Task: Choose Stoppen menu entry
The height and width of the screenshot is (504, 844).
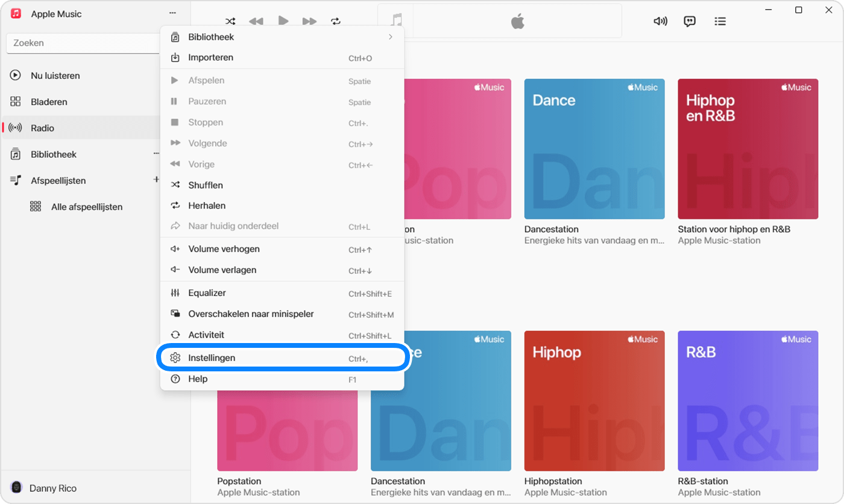Action: point(282,122)
